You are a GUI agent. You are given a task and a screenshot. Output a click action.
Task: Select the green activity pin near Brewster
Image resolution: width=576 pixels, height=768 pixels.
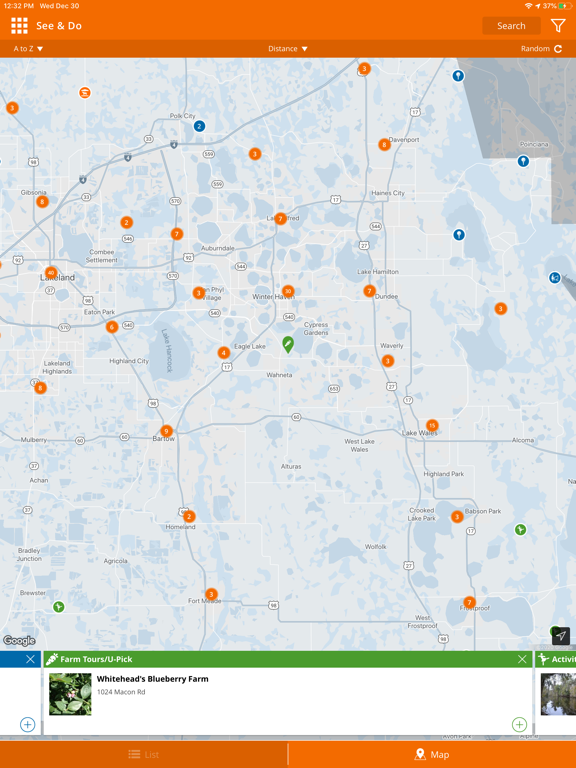point(59,607)
